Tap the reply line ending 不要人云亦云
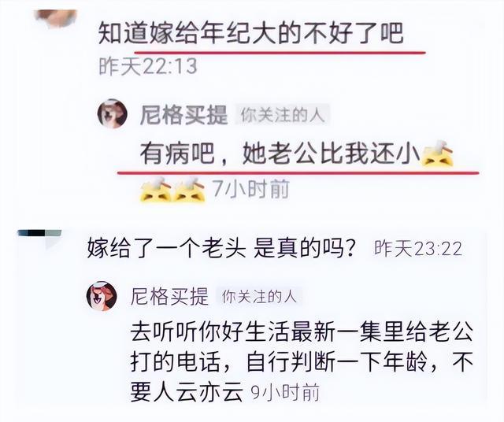 click(x=187, y=393)
